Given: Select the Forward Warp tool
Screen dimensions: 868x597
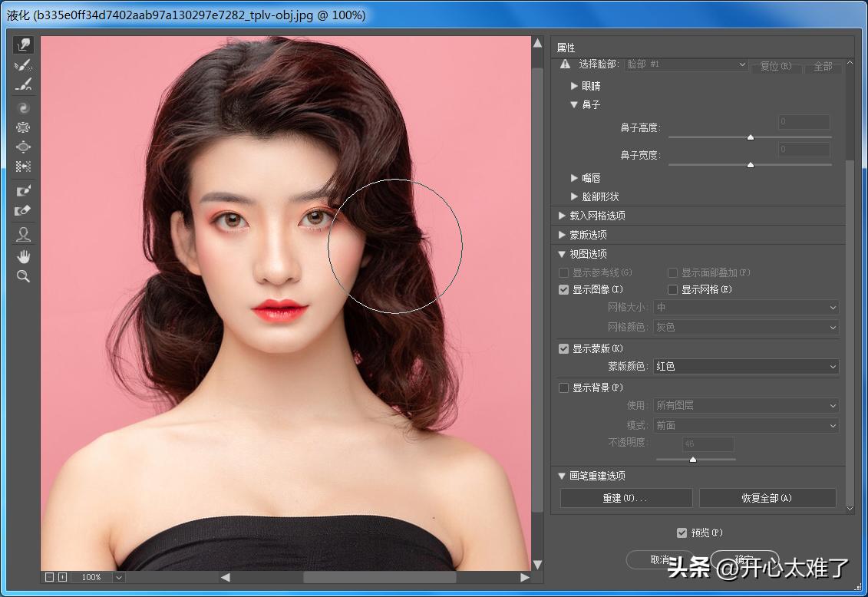Looking at the screenshot, I should point(23,44).
